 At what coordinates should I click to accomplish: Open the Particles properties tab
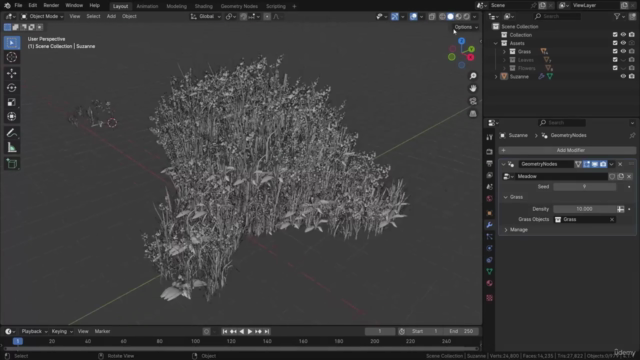489,237
